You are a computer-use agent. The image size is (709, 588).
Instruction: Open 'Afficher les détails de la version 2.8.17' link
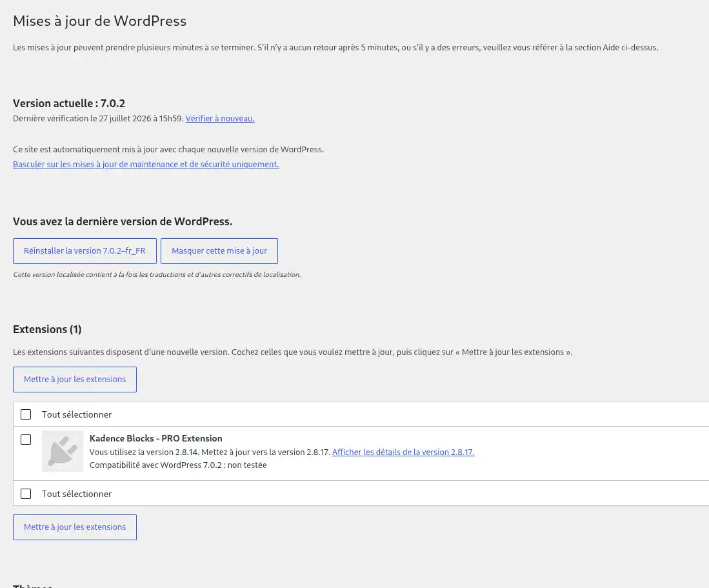tap(403, 452)
